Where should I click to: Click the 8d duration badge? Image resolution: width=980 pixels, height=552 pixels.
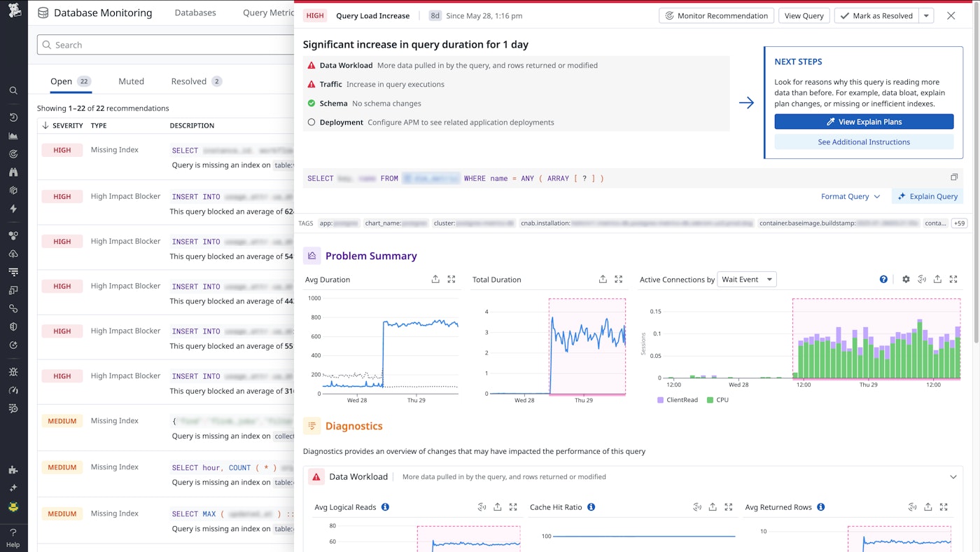tap(435, 15)
